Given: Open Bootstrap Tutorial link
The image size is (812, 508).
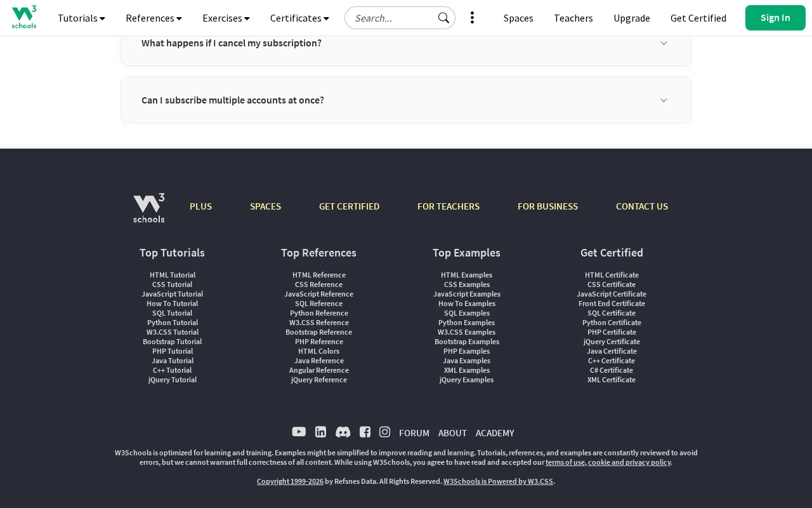Looking at the screenshot, I should point(173,342).
